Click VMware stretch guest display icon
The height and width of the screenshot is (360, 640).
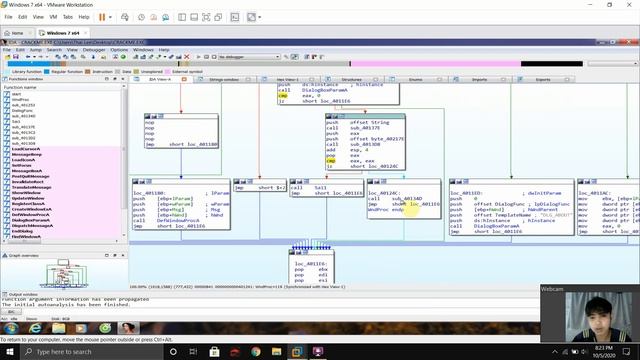pyautogui.click(x=251, y=17)
